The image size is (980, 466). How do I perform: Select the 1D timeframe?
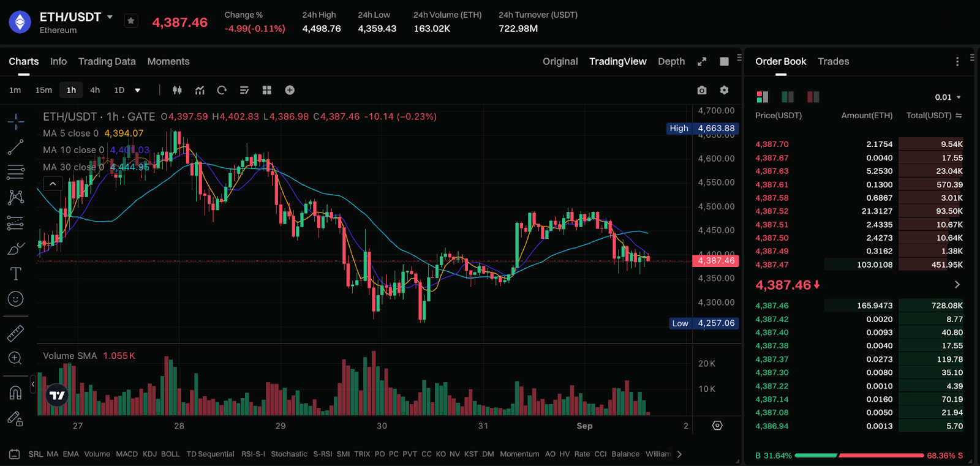[x=119, y=90]
